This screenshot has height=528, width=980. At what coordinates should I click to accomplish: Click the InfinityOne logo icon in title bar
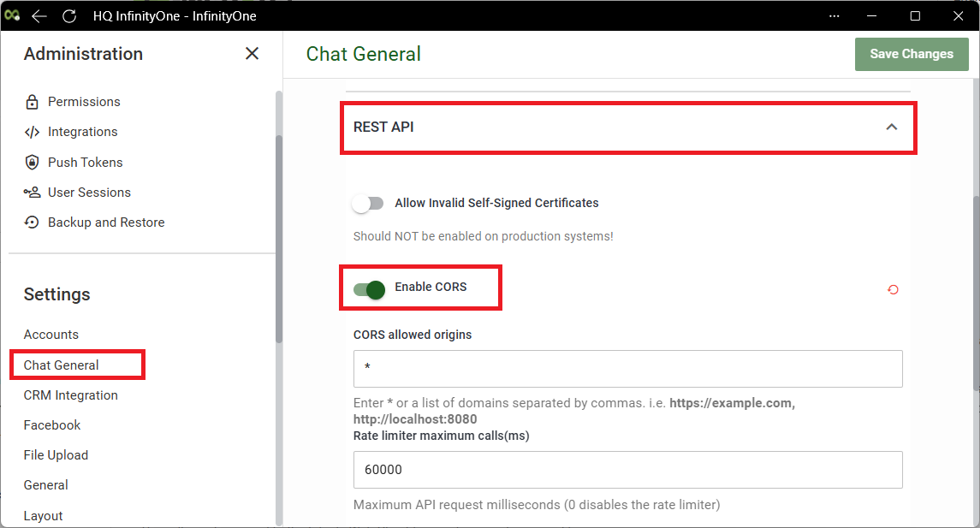(12, 15)
